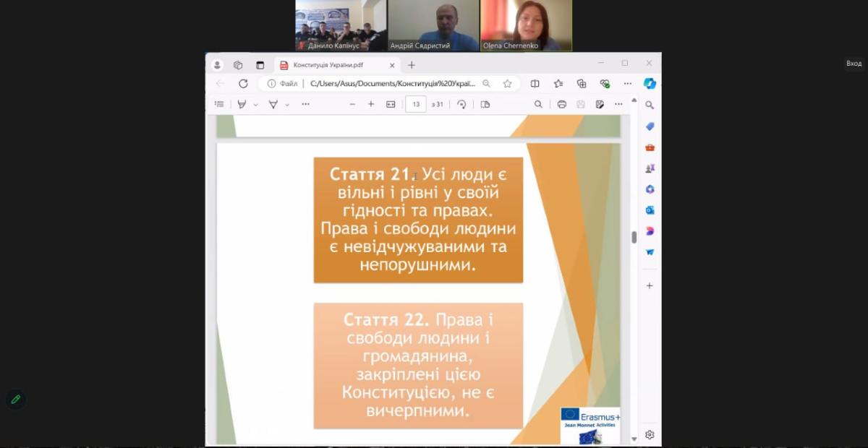Refresh the current page
This screenshot has height=448, width=868.
(x=243, y=84)
